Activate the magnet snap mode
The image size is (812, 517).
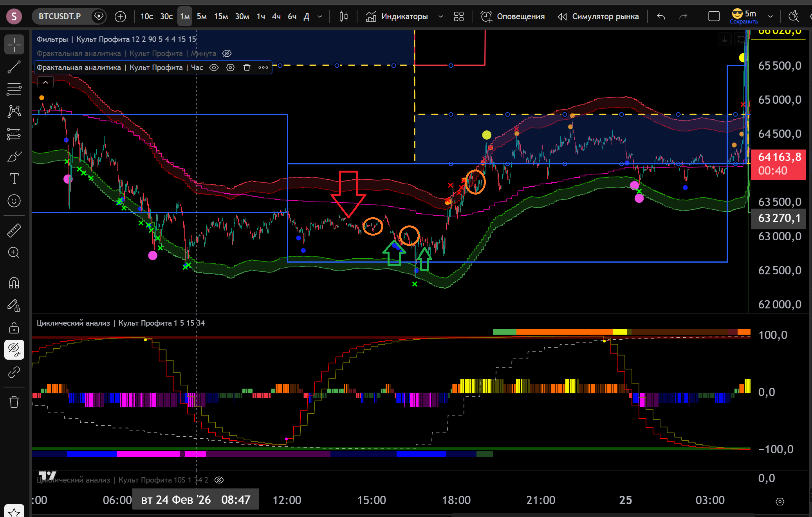tap(14, 283)
